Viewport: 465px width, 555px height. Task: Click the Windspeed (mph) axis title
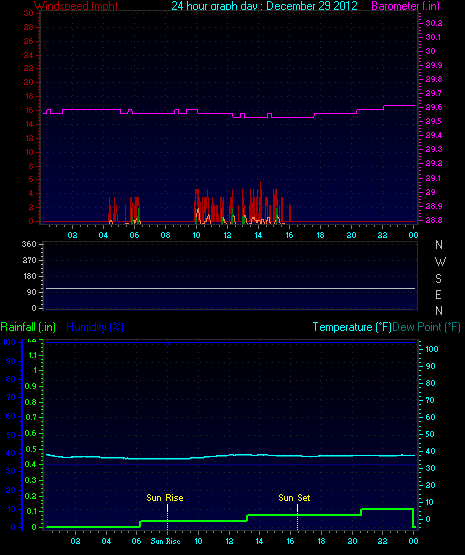pyautogui.click(x=76, y=6)
